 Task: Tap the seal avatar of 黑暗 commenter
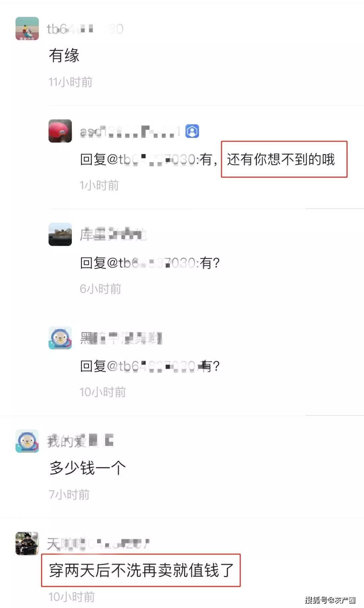click(x=60, y=338)
